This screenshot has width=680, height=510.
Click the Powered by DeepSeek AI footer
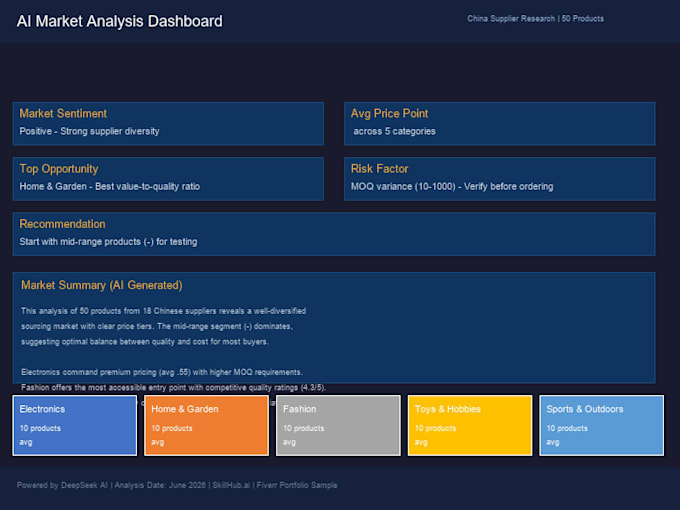(x=177, y=485)
